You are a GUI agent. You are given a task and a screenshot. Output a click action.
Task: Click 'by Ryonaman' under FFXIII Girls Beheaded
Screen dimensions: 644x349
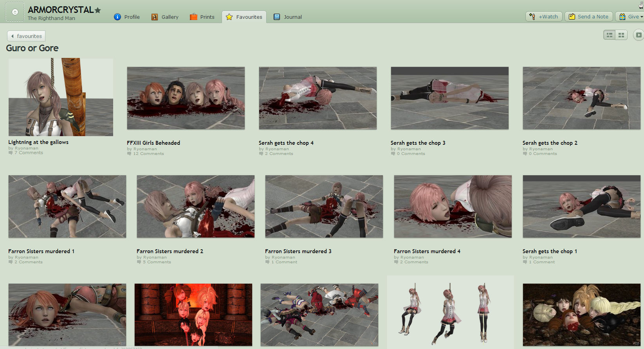pos(142,149)
